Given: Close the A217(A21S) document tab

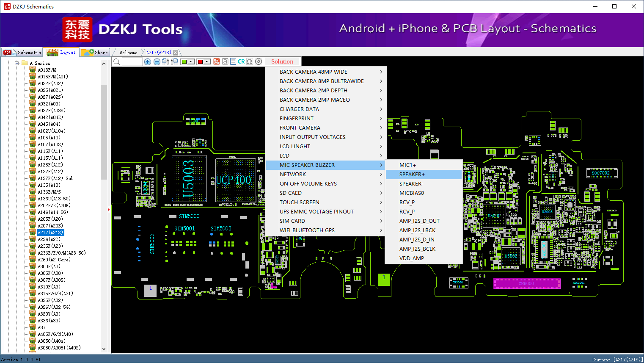Looking at the screenshot, I should click(176, 53).
